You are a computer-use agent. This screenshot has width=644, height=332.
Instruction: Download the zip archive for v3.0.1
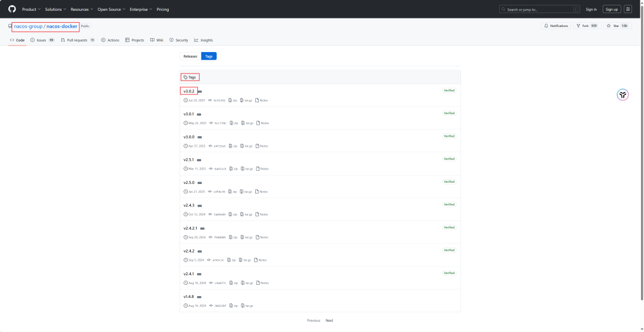pyautogui.click(x=234, y=123)
